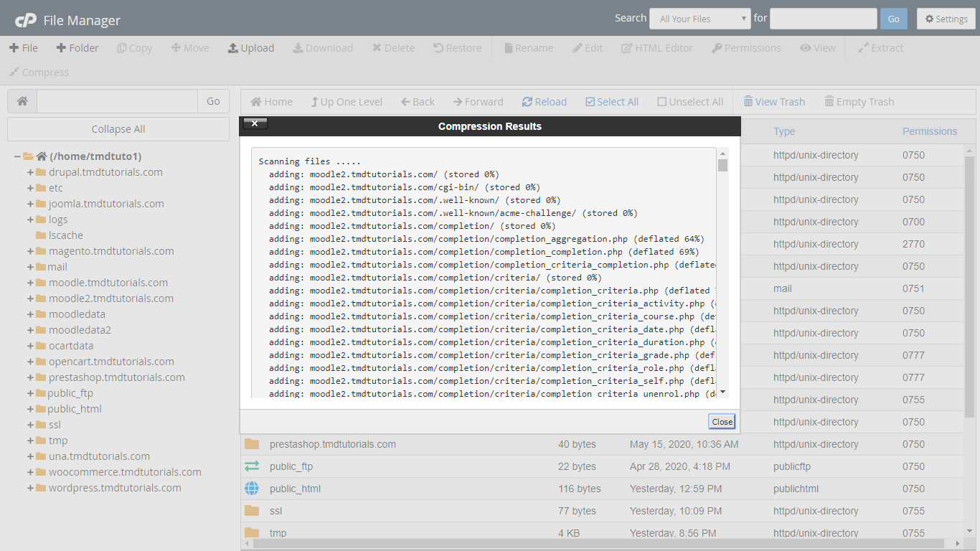
Task: Click the public_html globe icon
Action: point(252,489)
